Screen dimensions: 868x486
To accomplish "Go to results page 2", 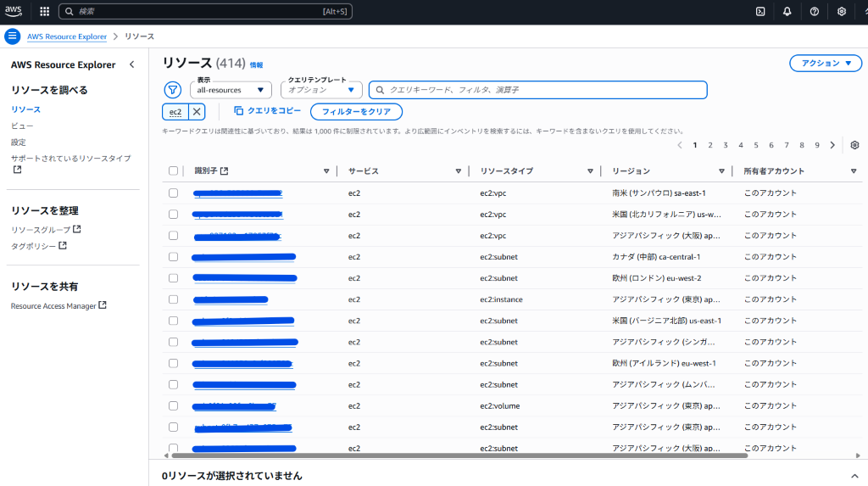I will (x=710, y=145).
